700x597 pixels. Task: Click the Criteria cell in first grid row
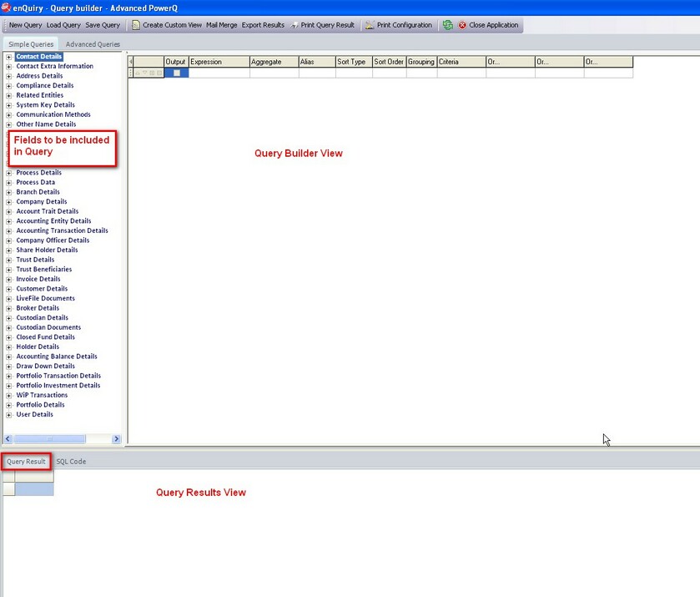[461, 73]
